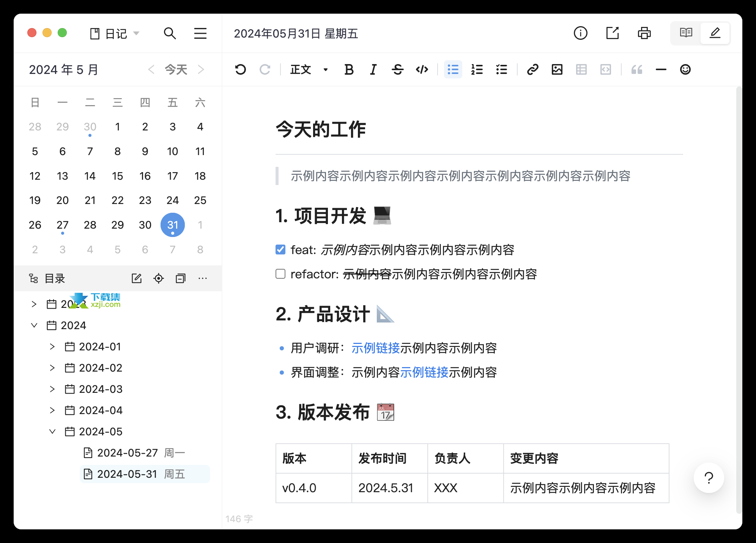Click the strikethrough formatting icon
The image size is (756, 543).
tap(397, 69)
